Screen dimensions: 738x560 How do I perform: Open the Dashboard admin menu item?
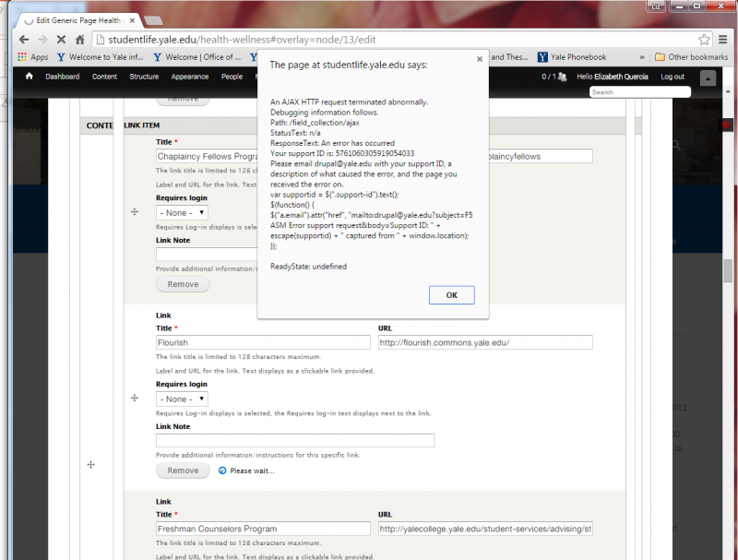[x=63, y=77]
